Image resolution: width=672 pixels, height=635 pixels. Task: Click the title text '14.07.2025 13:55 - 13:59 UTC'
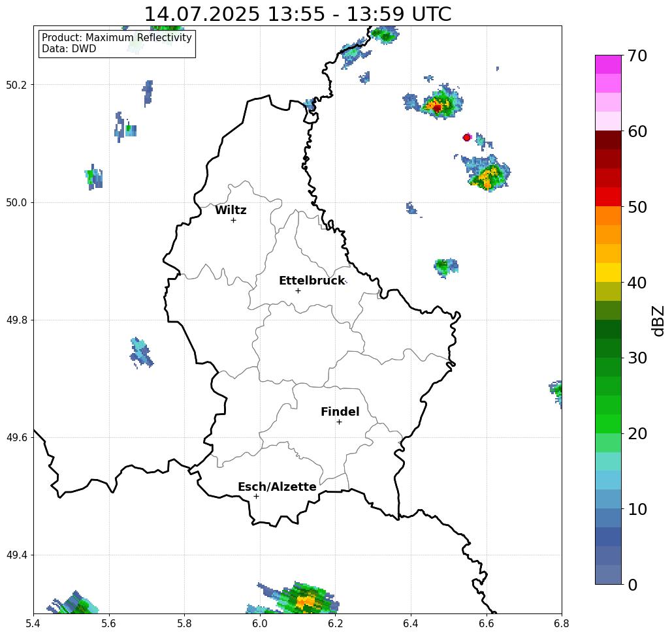coord(298,14)
